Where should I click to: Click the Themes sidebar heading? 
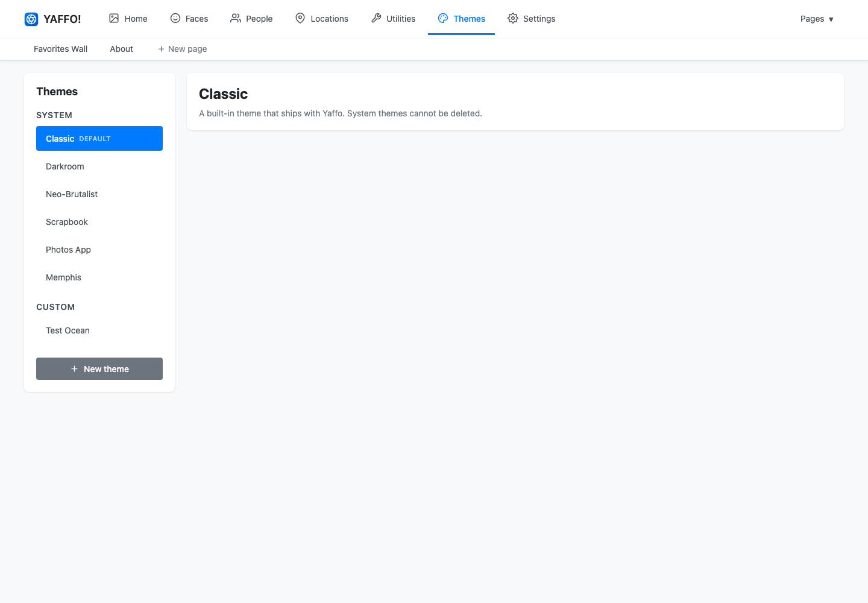click(x=57, y=92)
